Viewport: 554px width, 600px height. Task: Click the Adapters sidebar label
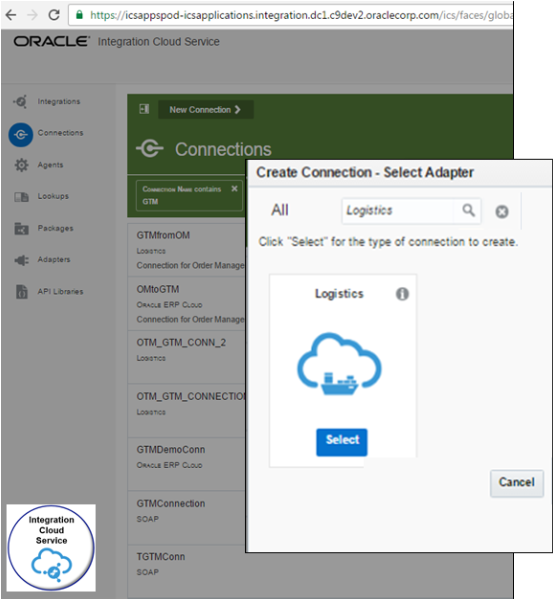pos(54,259)
